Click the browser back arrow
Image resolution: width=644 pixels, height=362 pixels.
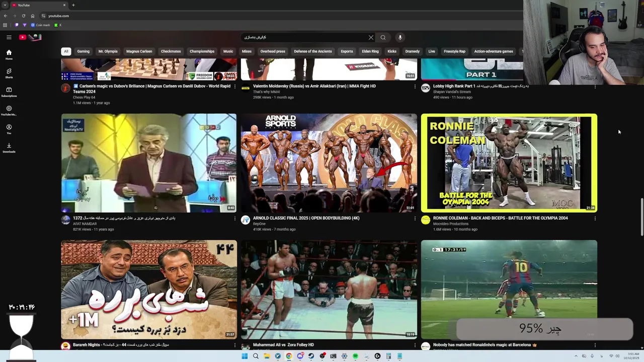[6, 16]
